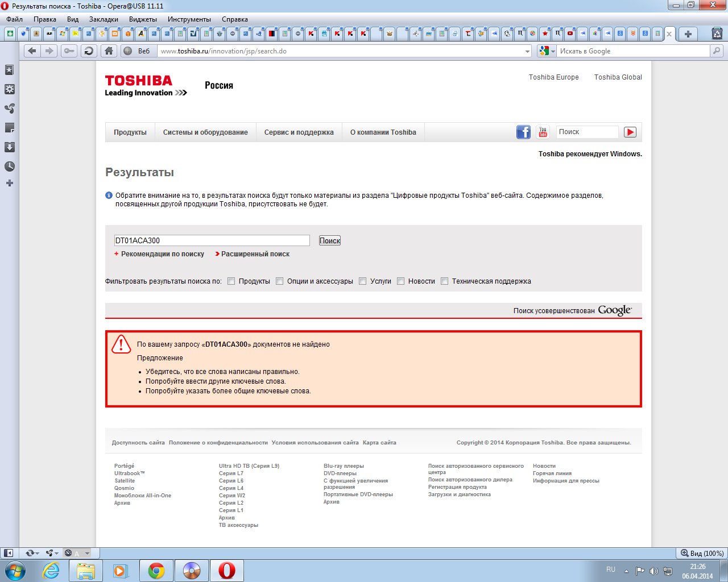
Task: Open the Вид (100%) zoom dropdown
Action: click(x=702, y=553)
